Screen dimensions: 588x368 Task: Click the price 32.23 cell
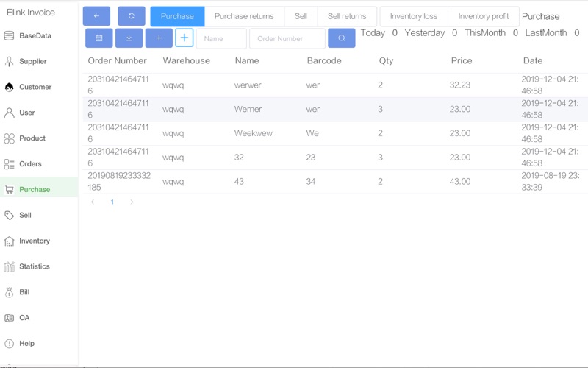point(460,85)
